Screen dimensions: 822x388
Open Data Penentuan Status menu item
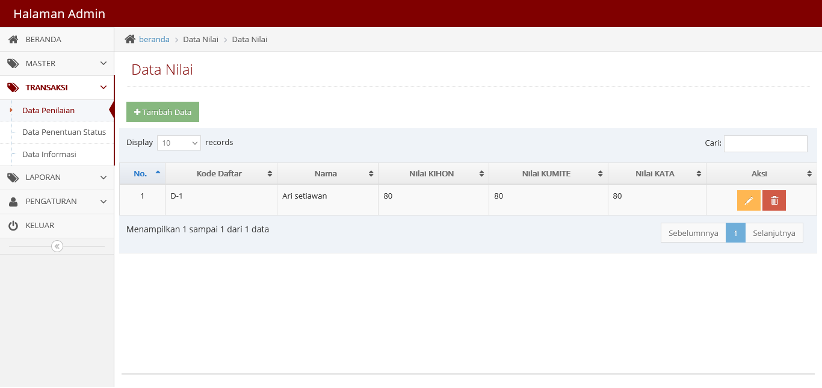coord(64,132)
